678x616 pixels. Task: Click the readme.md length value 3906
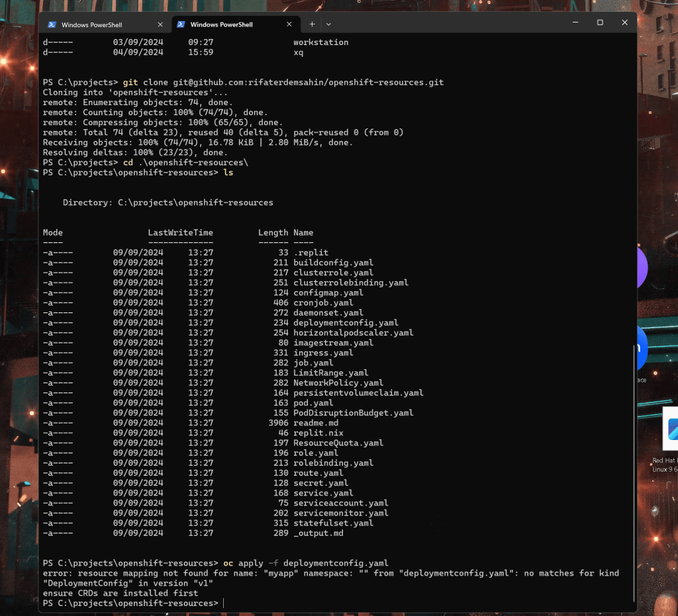pyautogui.click(x=278, y=423)
